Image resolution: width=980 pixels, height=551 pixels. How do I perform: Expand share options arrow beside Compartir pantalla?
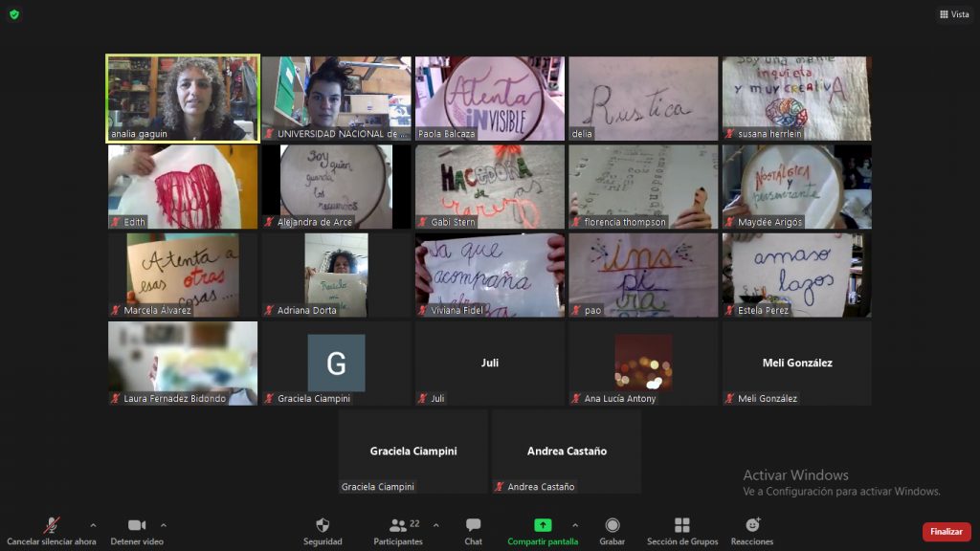(575, 525)
